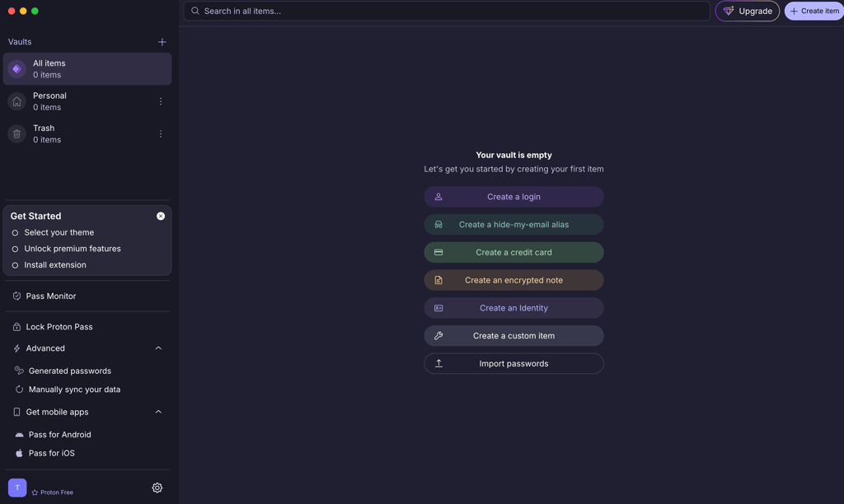This screenshot has width=844, height=504.
Task: Click Create an encrypted note
Action: (x=513, y=280)
